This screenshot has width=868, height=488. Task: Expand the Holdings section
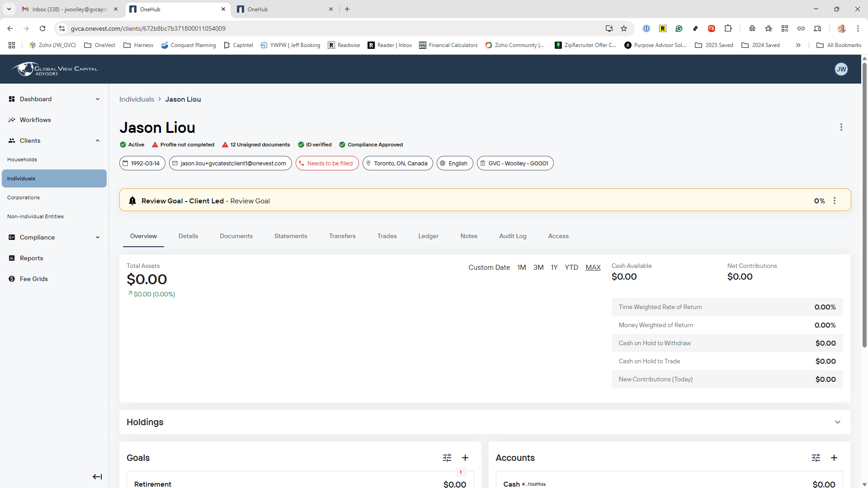pyautogui.click(x=838, y=422)
